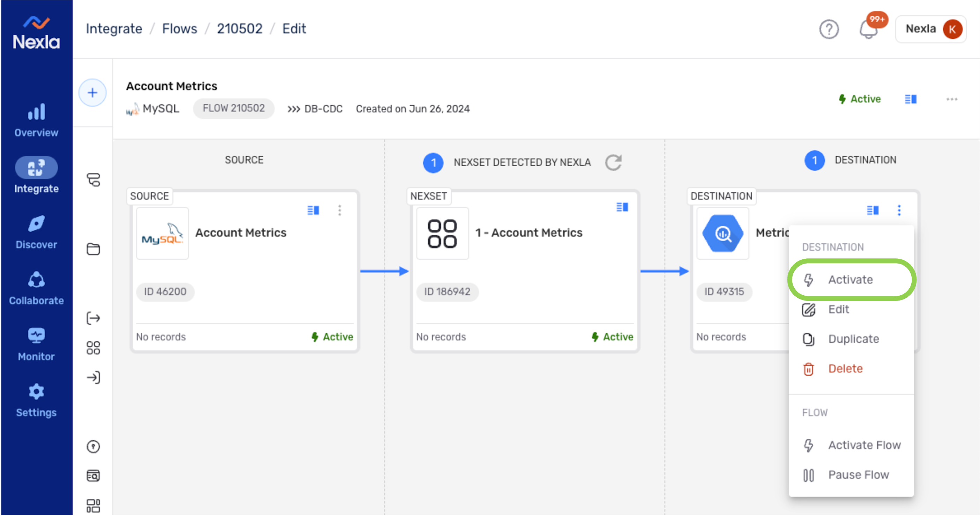Open the Overview section
Viewport: 980px width, 516px height.
tap(36, 120)
